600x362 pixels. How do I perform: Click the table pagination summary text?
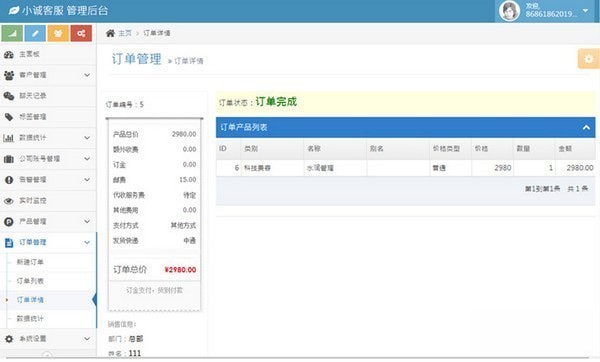(556, 189)
